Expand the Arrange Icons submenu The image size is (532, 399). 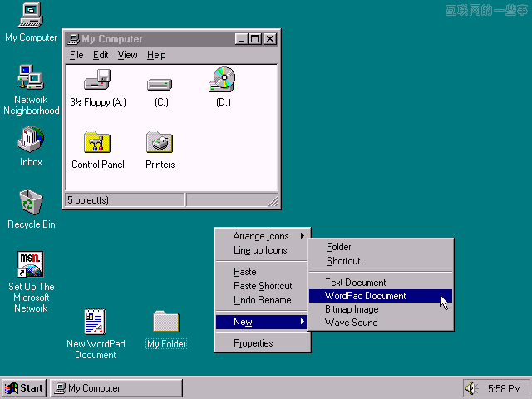262,236
